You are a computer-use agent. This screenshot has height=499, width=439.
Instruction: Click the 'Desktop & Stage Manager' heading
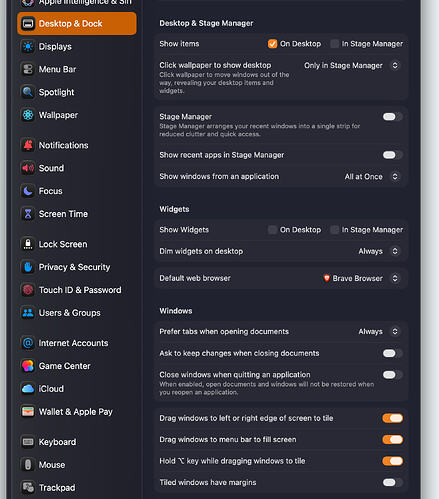(206, 23)
